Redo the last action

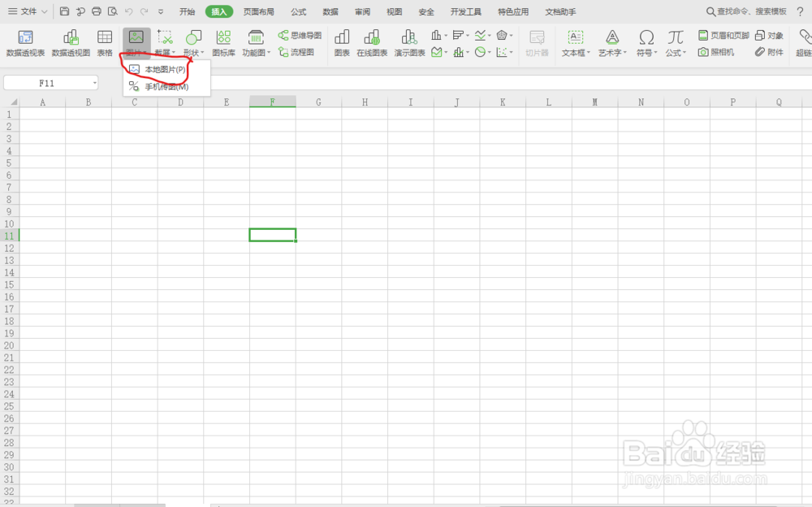(144, 11)
